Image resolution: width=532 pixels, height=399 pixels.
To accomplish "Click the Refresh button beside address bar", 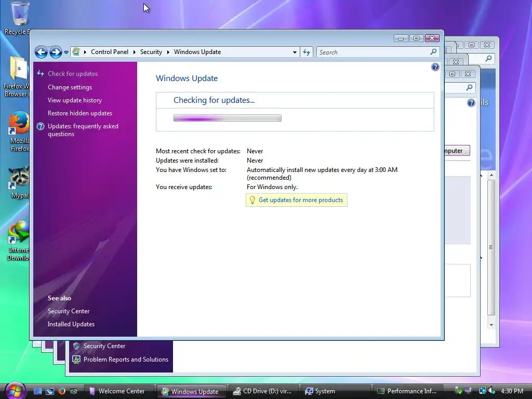I will pyautogui.click(x=307, y=52).
